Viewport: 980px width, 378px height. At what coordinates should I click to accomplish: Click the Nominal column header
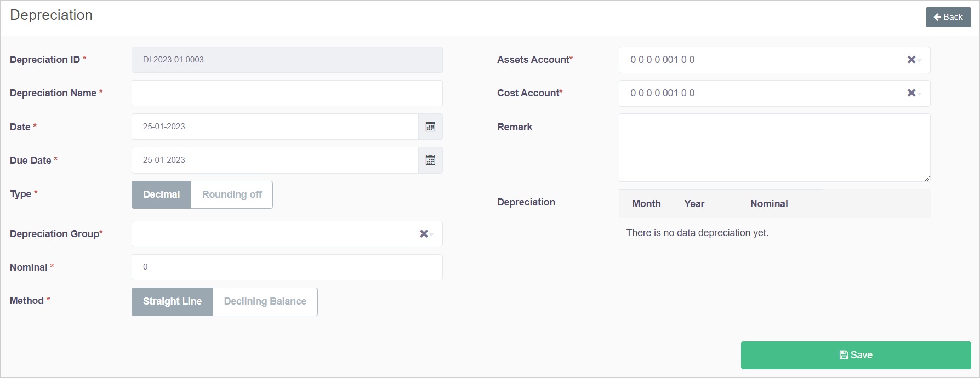coord(768,204)
